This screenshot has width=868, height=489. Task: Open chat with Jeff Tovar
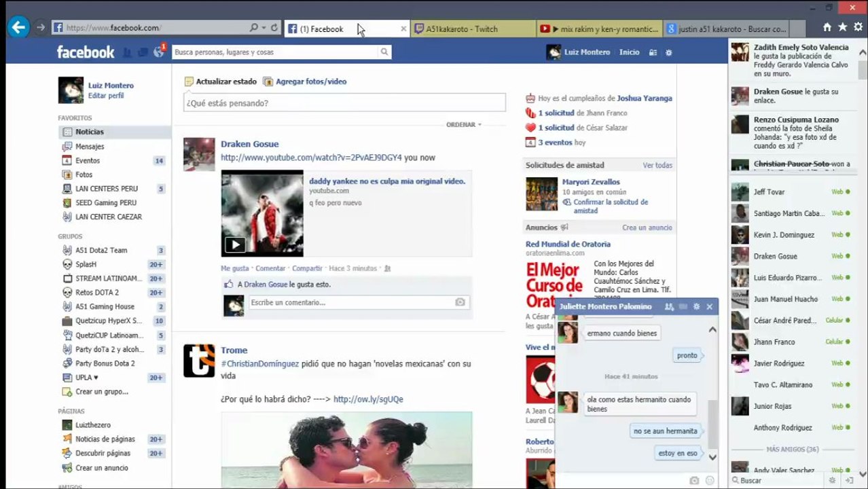tap(791, 192)
